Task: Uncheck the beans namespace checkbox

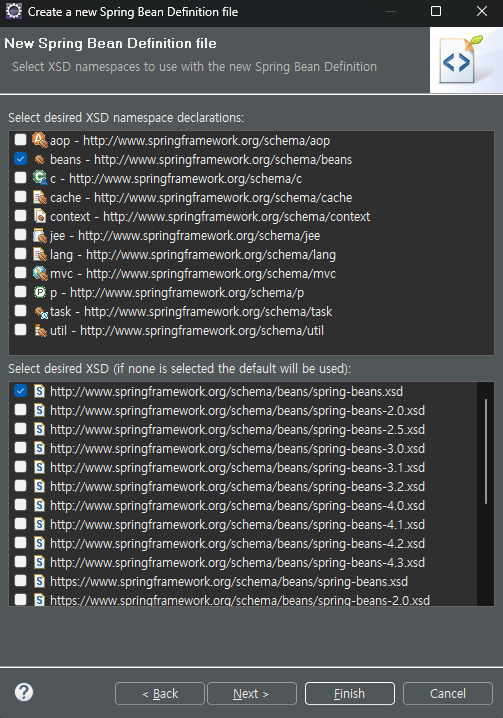Action: [20, 158]
